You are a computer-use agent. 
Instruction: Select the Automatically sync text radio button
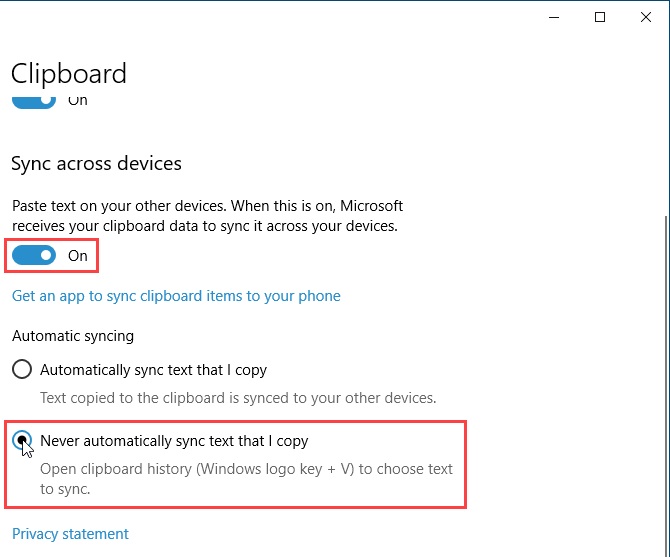pyautogui.click(x=22, y=369)
